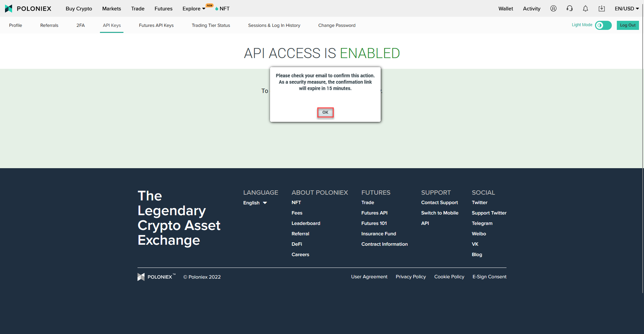This screenshot has width=644, height=334.
Task: Select the API Keys tab
Action: coord(112,25)
